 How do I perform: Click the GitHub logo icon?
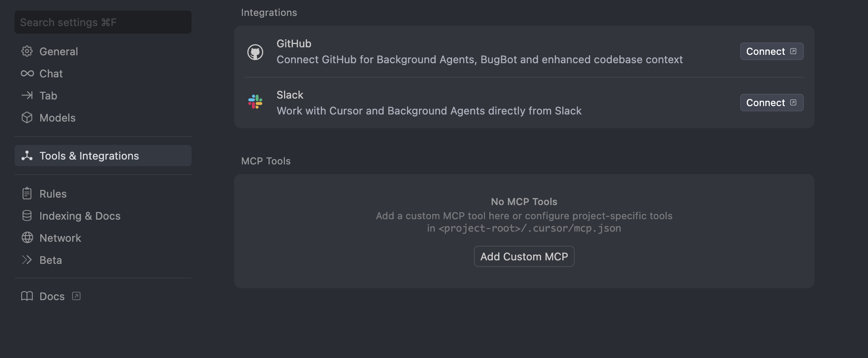pyautogui.click(x=255, y=51)
